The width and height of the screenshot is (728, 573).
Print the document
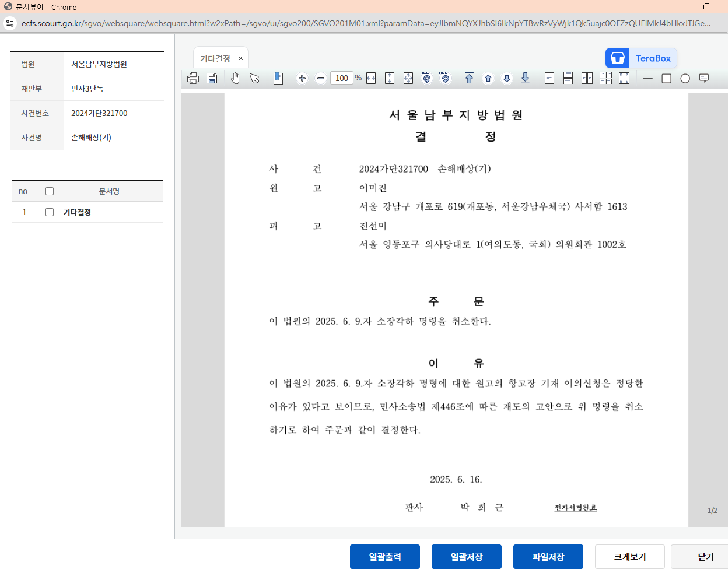point(193,78)
